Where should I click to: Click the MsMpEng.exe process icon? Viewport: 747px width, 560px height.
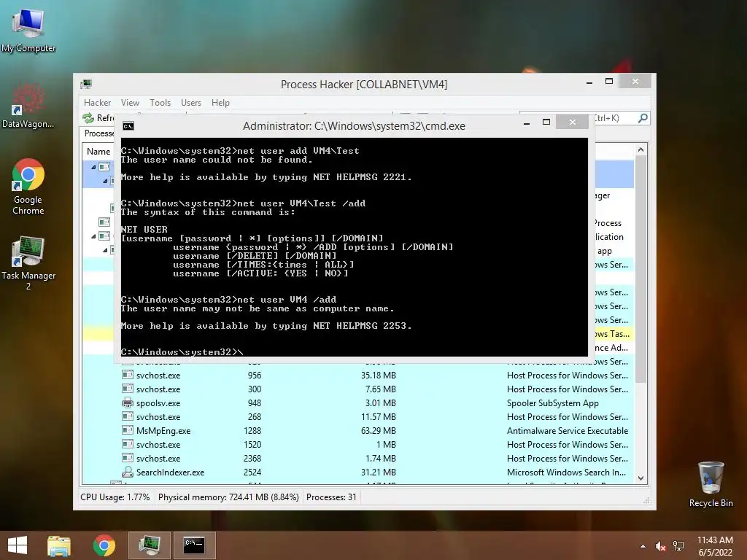tap(127, 430)
